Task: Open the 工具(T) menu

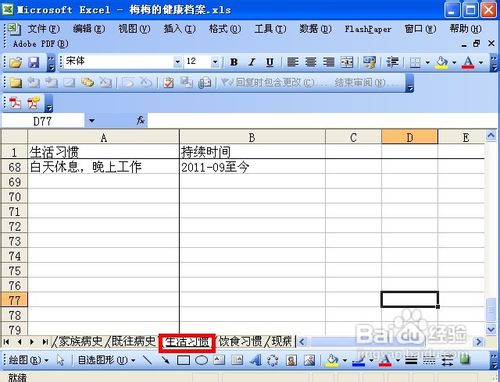Action: pyautogui.click(x=270, y=29)
